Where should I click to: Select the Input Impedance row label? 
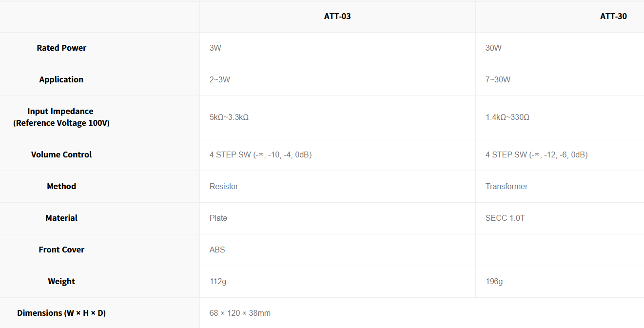pyautogui.click(x=61, y=117)
